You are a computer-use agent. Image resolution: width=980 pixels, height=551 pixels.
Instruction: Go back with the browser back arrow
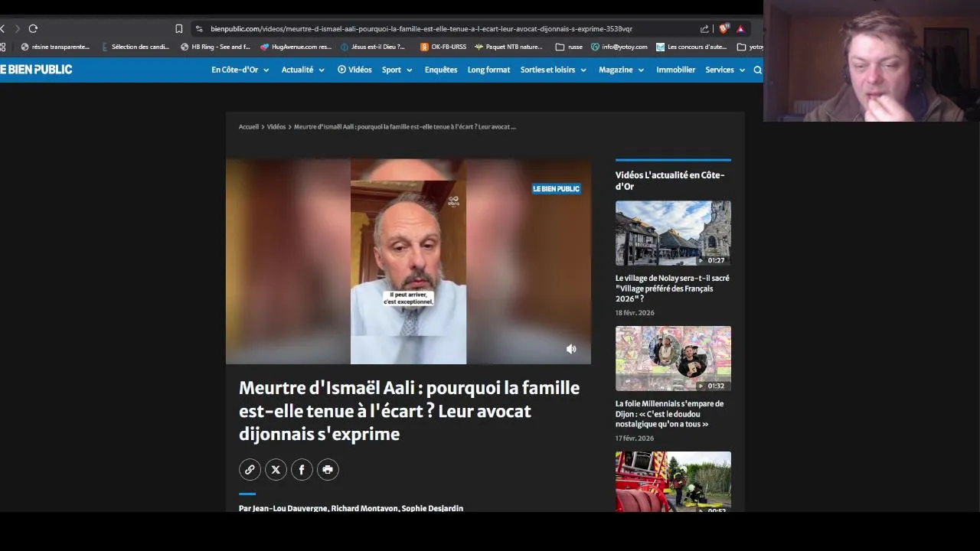coord(2,28)
